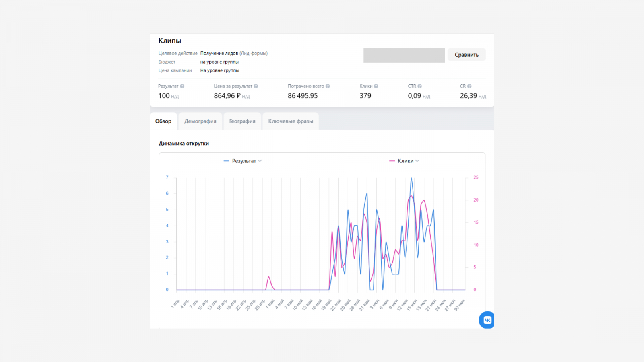Expand the Результат chart metric dropdown
Screen dimensions: 644x362
(x=260, y=161)
